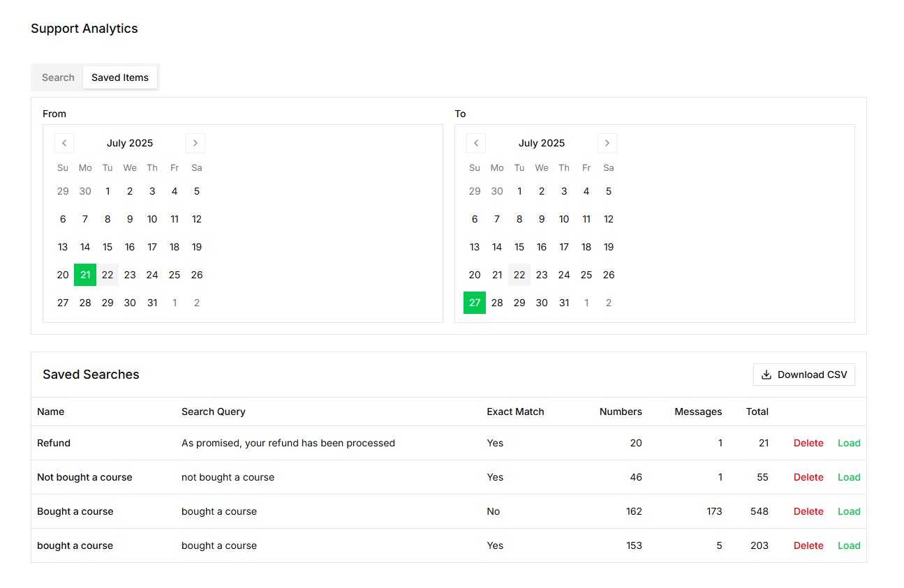
Task: Delete the search with total 203
Action: 808,545
